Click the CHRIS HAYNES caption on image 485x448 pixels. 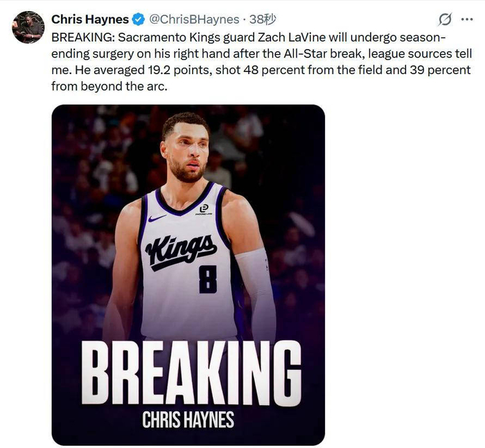(188, 420)
